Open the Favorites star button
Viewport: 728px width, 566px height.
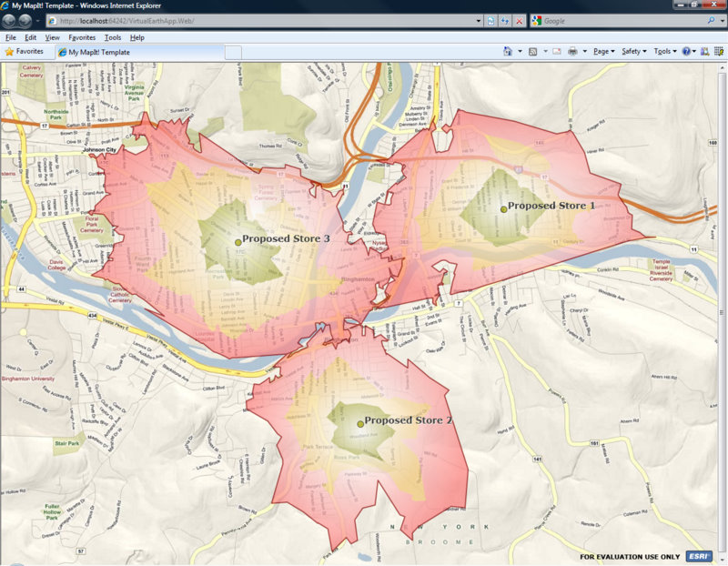pos(25,52)
